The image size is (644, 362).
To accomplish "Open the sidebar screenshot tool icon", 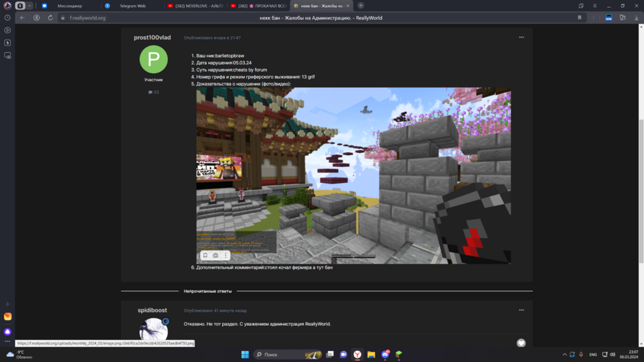I will point(7,55).
